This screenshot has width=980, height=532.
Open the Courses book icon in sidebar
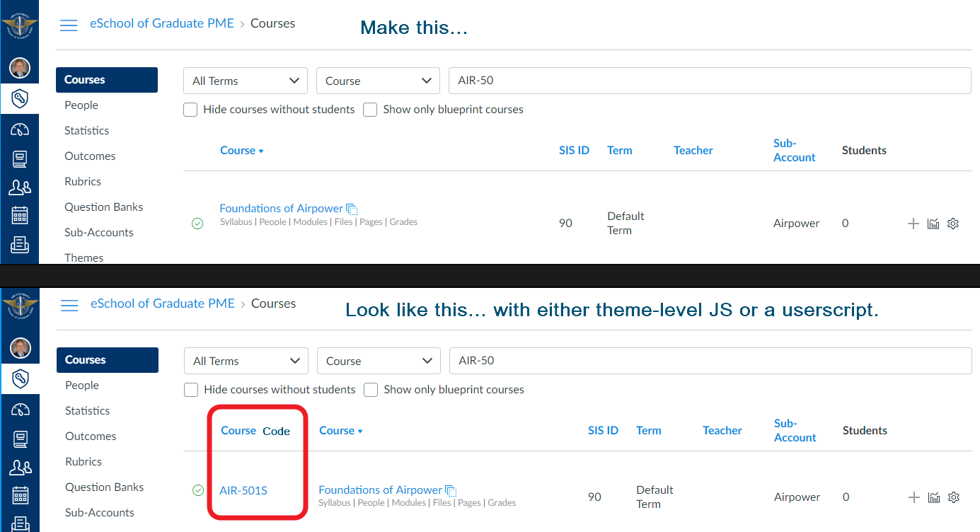click(x=20, y=158)
